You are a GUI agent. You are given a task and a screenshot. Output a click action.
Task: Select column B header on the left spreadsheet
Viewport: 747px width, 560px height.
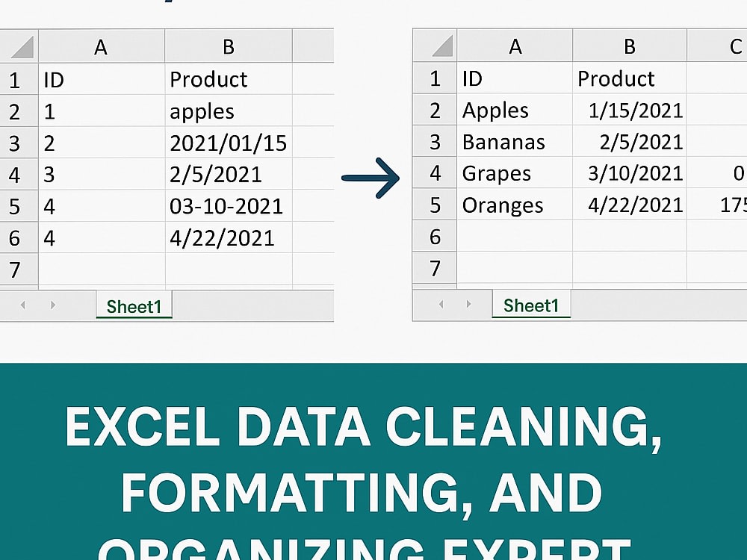point(228,46)
